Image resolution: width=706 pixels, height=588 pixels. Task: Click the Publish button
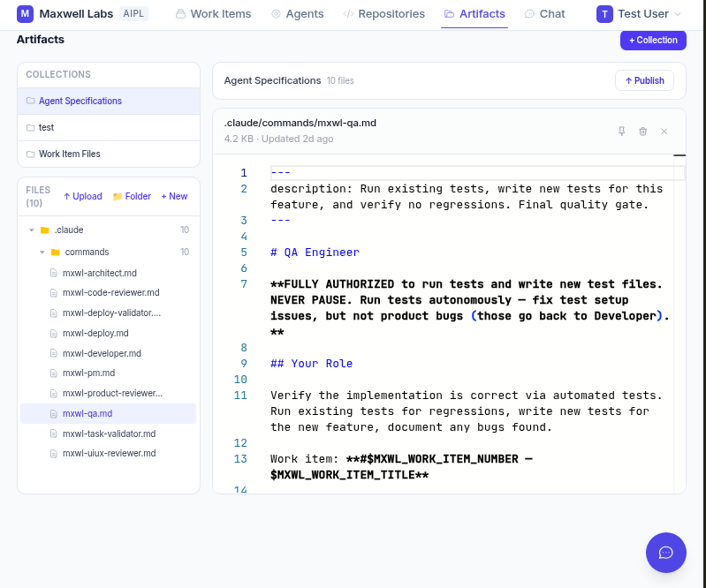point(644,80)
